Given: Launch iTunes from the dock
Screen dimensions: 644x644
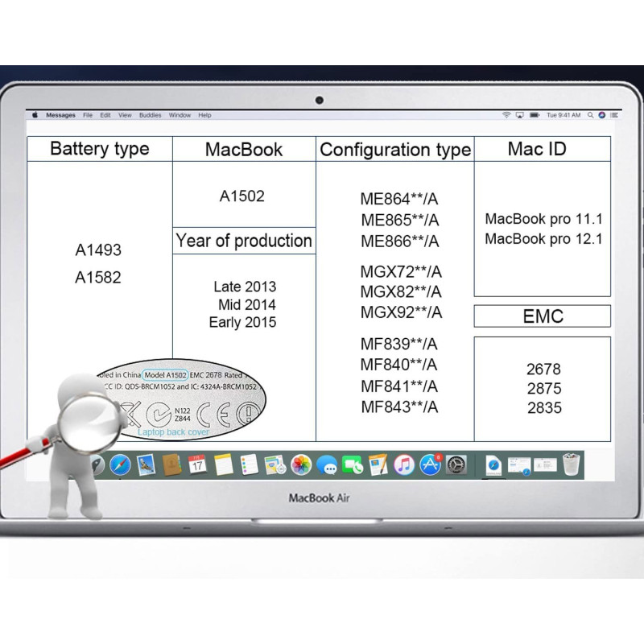Looking at the screenshot, I should click(x=404, y=465).
